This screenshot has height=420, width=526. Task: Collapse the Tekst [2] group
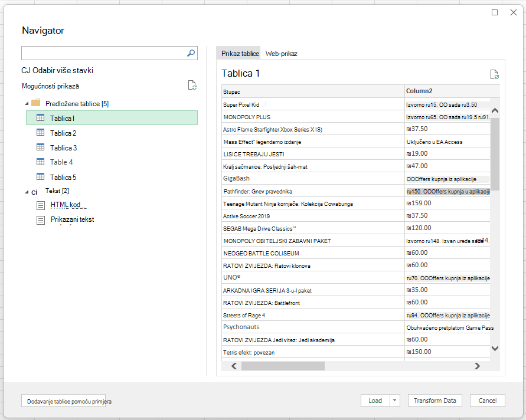pos(27,192)
